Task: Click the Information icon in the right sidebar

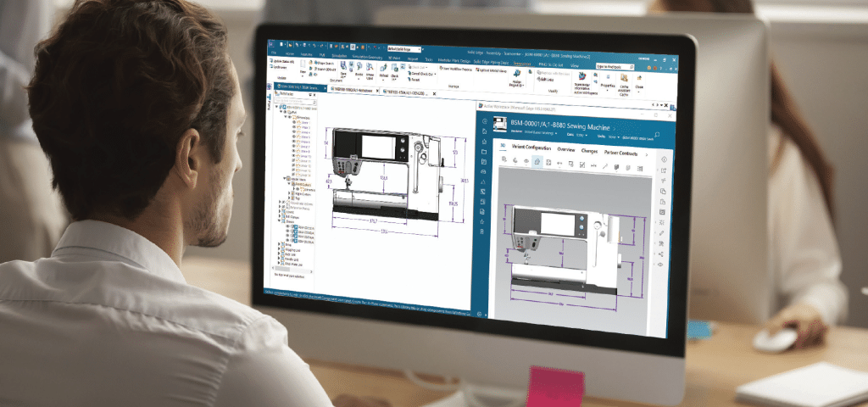Action: [x=665, y=159]
